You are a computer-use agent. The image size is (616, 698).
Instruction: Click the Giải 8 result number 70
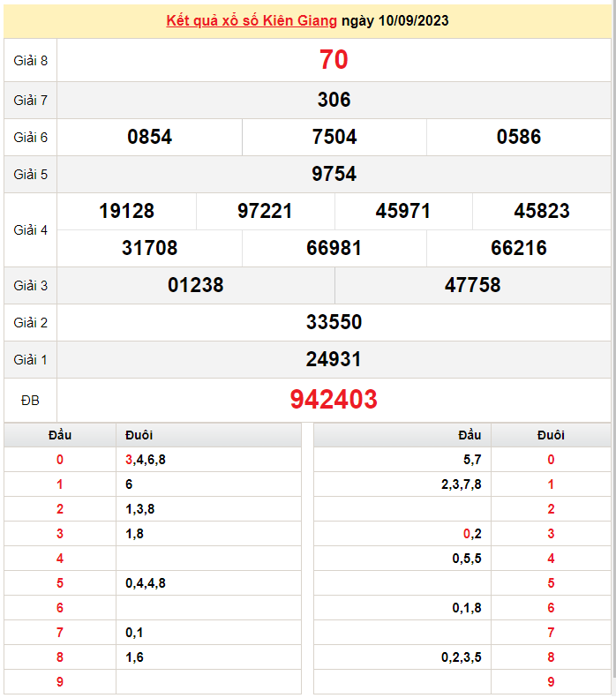pos(334,60)
